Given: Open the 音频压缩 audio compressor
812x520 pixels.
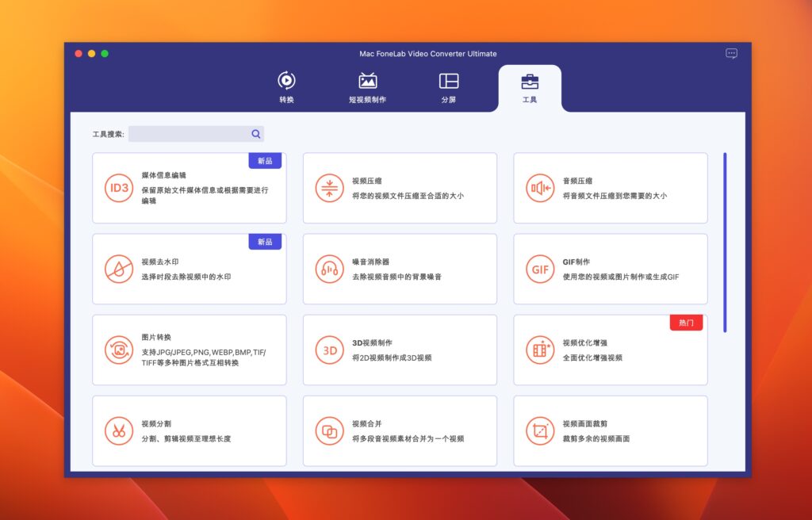Looking at the screenshot, I should [611, 188].
